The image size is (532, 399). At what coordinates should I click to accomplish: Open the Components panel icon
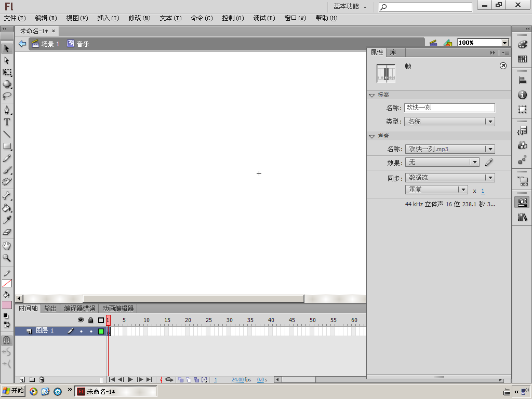tap(523, 145)
